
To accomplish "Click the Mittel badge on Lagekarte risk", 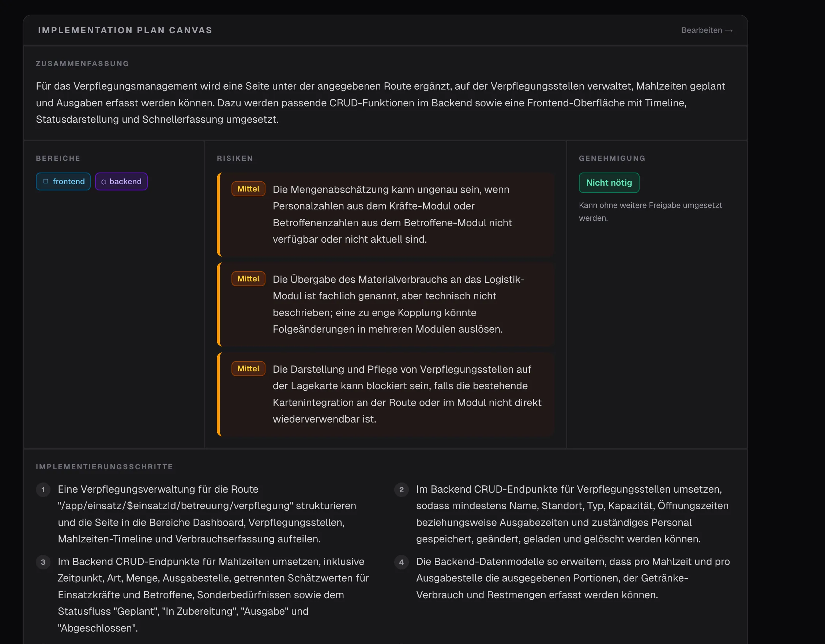I will coord(248,368).
